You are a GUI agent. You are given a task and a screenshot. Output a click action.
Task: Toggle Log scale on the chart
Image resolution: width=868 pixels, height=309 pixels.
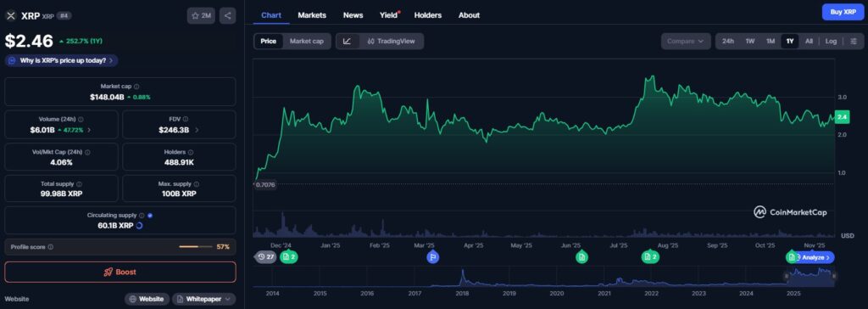click(x=831, y=41)
